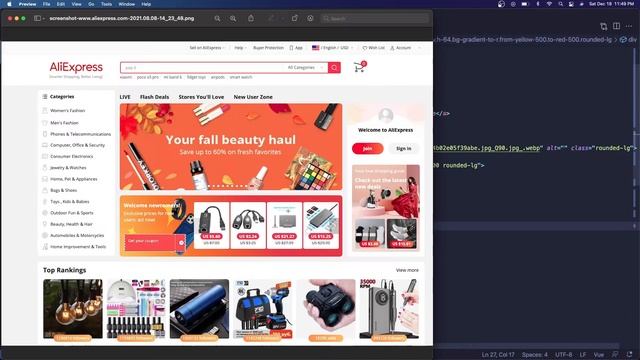Open Preview share button
The height and width of the screenshot is (360, 640).
(251, 18)
